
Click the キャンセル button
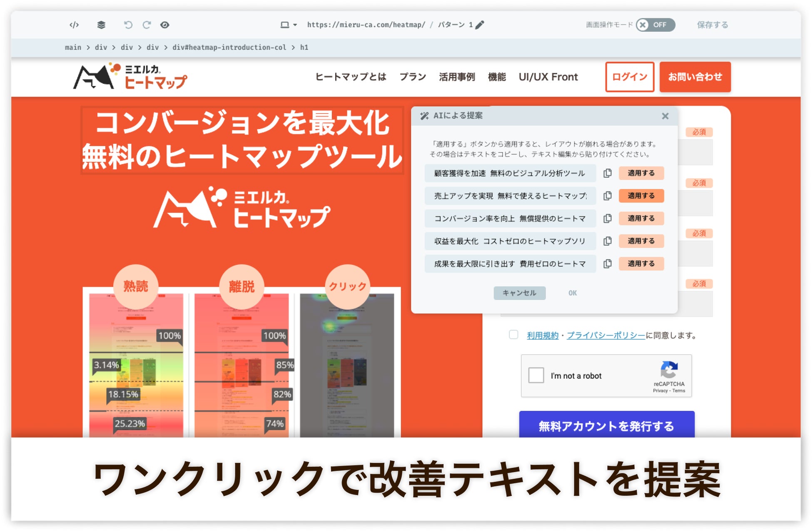click(519, 293)
